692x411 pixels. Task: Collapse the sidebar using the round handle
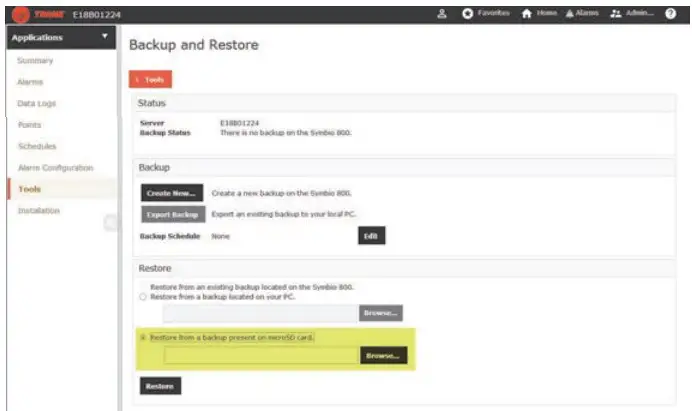coord(111,223)
